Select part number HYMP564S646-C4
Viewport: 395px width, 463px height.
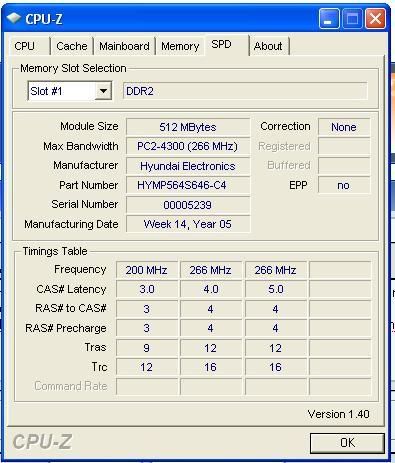click(x=188, y=185)
